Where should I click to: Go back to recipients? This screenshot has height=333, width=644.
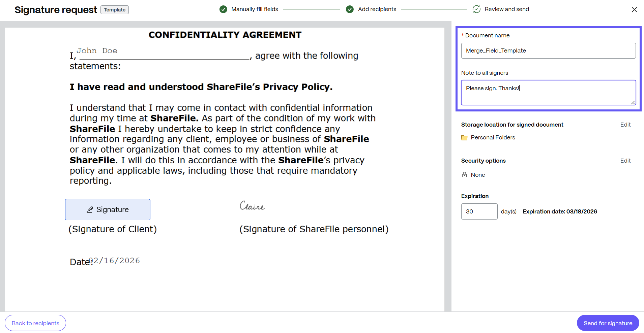click(x=35, y=323)
